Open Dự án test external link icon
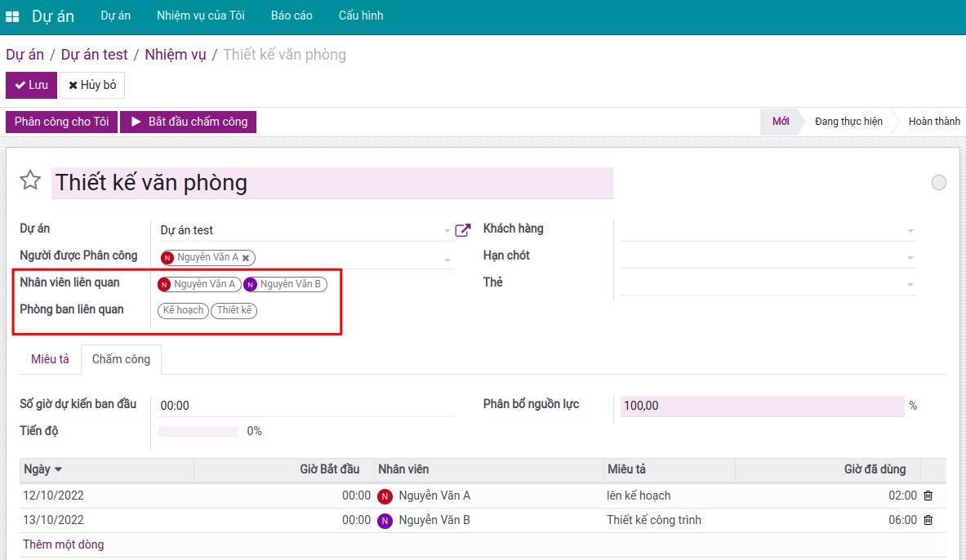 click(462, 230)
